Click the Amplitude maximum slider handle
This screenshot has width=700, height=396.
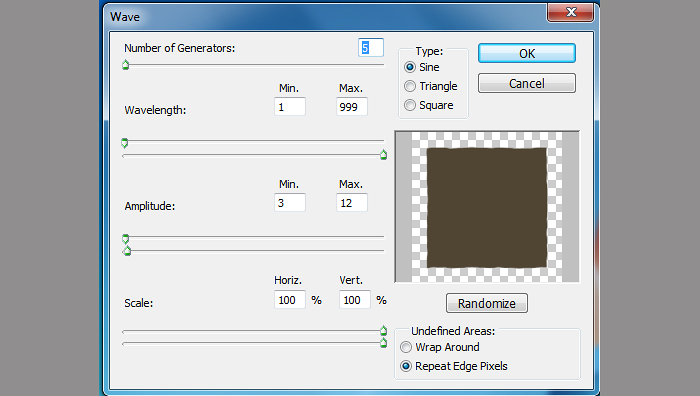pos(127,251)
